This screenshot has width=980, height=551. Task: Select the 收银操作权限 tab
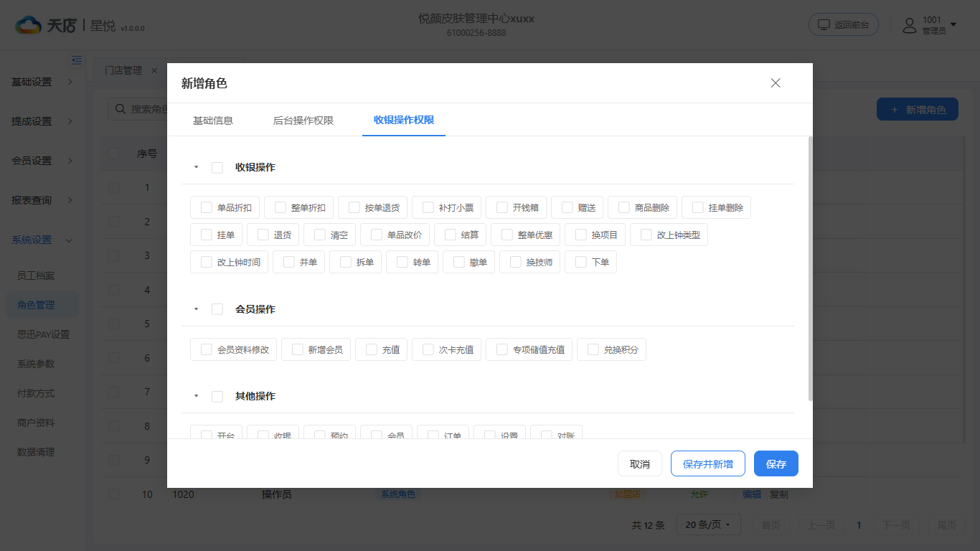pos(404,120)
